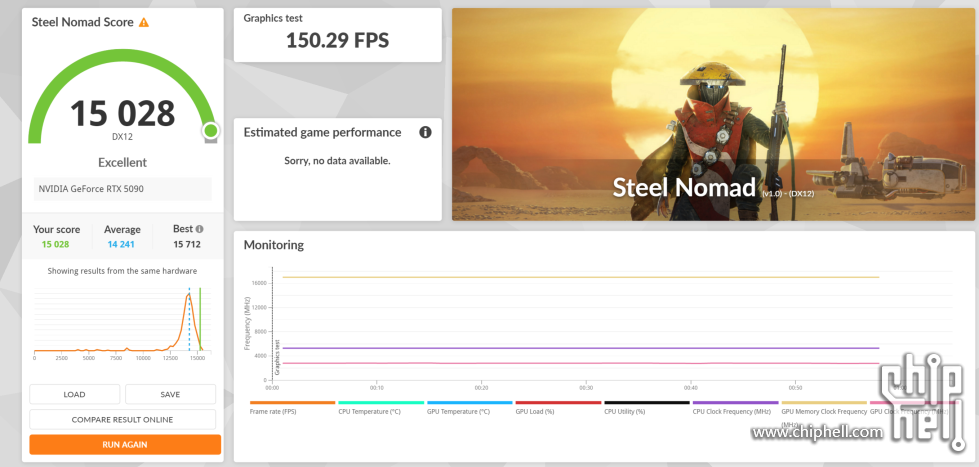This screenshot has height=467, width=979.
Task: Click the Excellent rating text
Action: [x=122, y=162]
